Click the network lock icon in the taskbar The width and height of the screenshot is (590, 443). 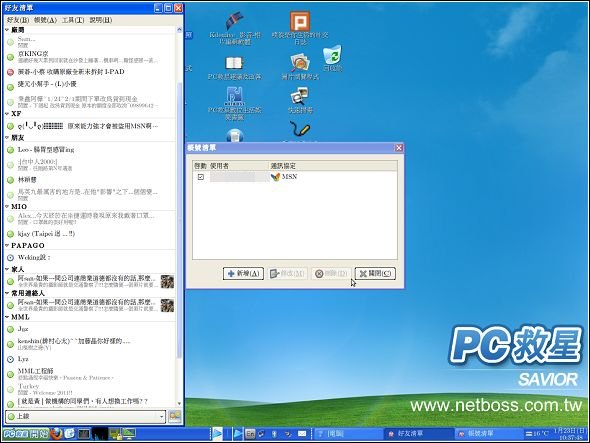click(115, 434)
